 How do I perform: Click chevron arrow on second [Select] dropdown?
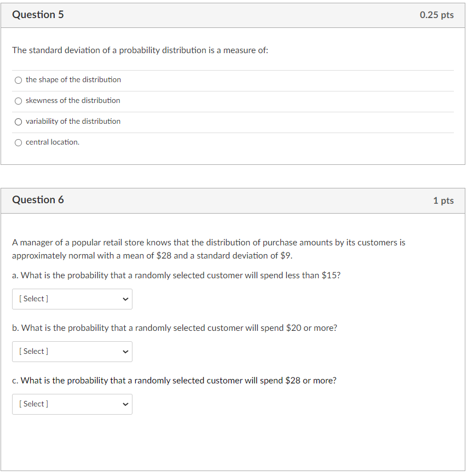tap(125, 351)
